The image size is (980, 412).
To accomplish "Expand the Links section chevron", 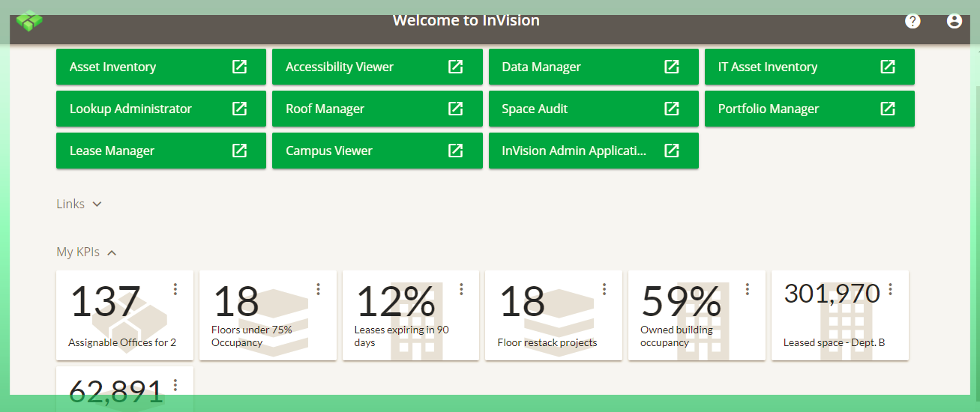I will [97, 204].
